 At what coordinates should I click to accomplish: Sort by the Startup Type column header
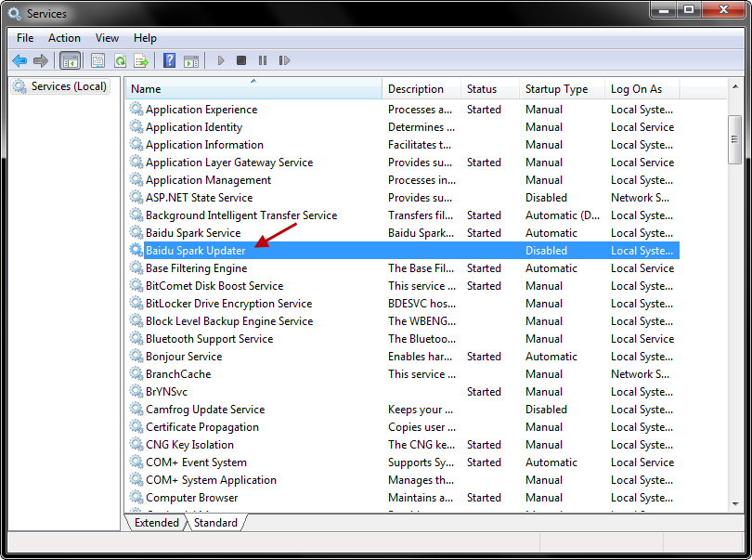tap(562, 89)
